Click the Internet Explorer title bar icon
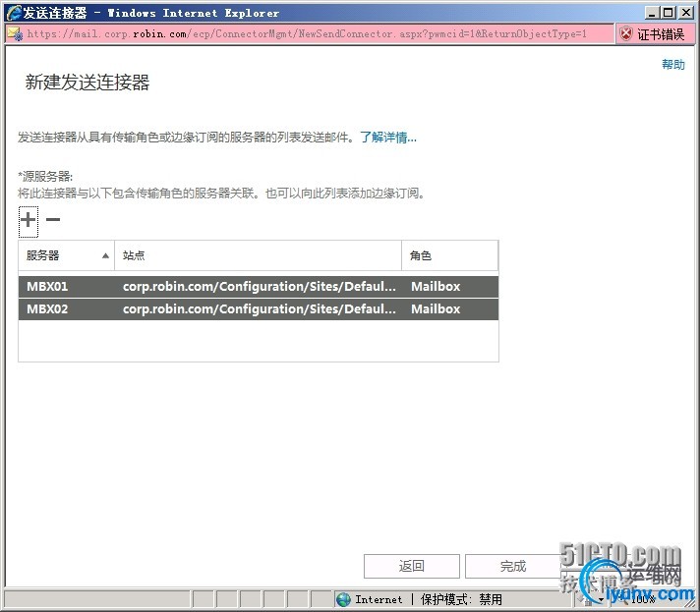The image size is (700, 612). [14, 12]
